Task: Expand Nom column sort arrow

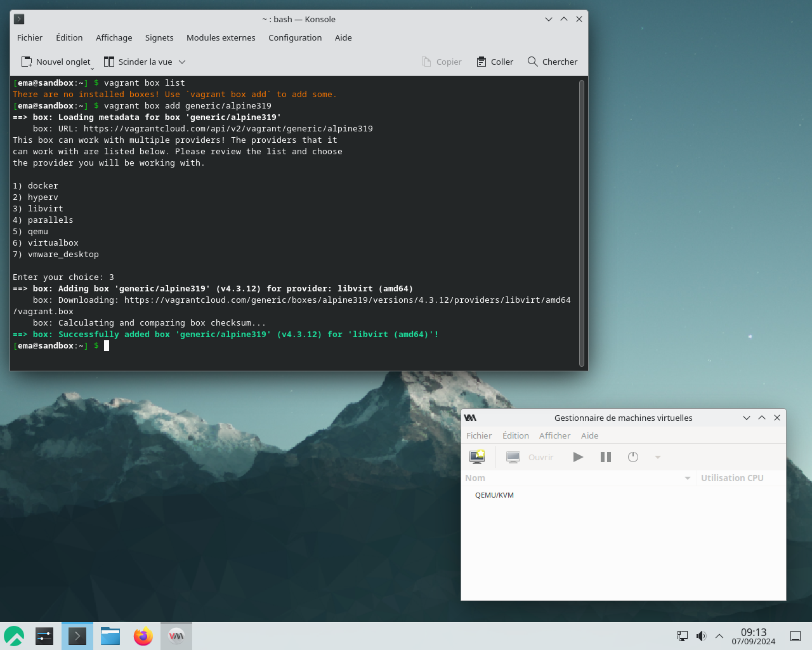Action: coord(688,478)
